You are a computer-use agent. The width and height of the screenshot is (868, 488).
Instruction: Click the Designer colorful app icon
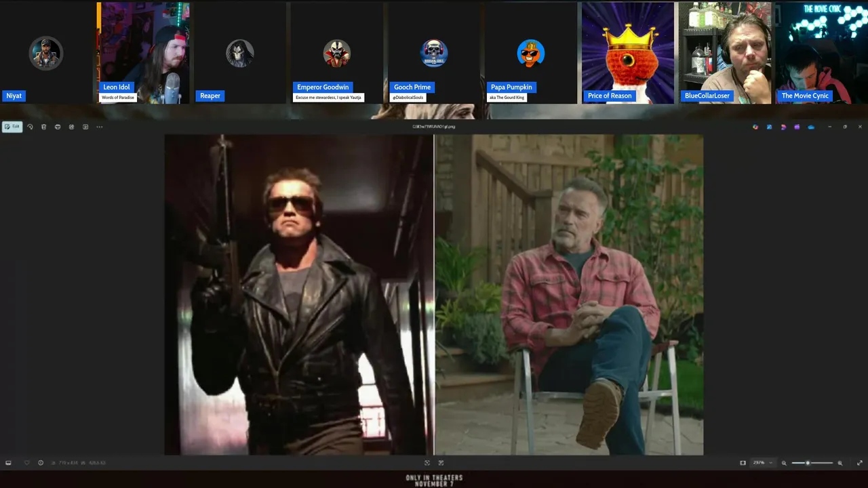point(755,127)
